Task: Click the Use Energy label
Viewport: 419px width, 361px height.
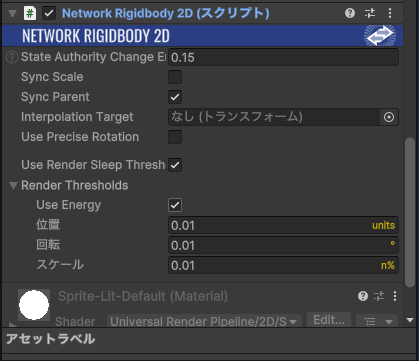Action: coord(69,205)
